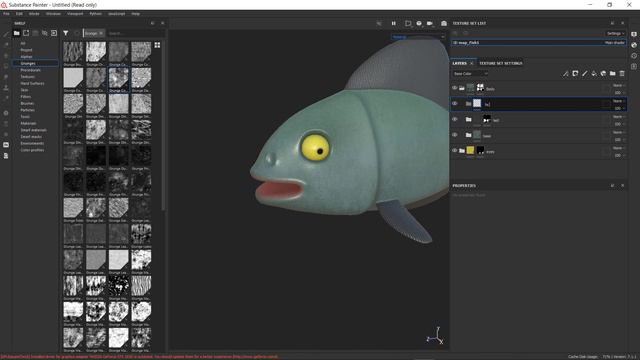
Task: Toggle visibility of the base folder layer
Action: click(x=454, y=135)
